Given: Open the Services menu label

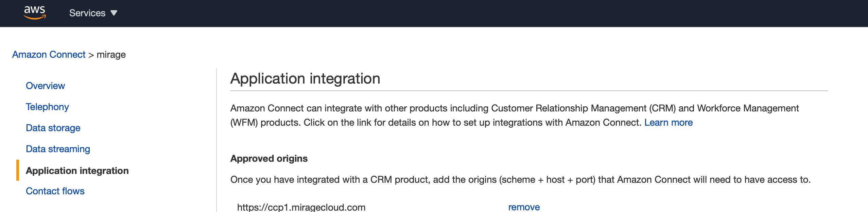Looking at the screenshot, I should 87,13.
